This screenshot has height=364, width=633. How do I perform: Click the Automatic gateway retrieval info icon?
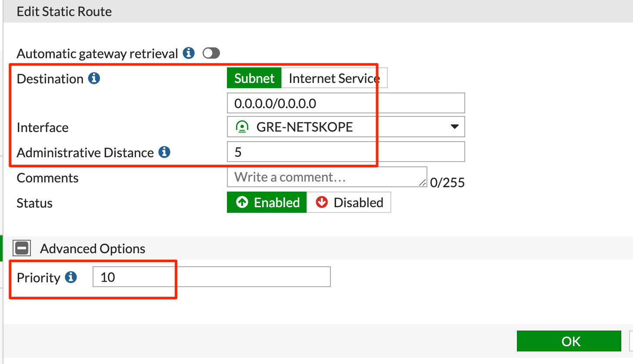coord(188,53)
